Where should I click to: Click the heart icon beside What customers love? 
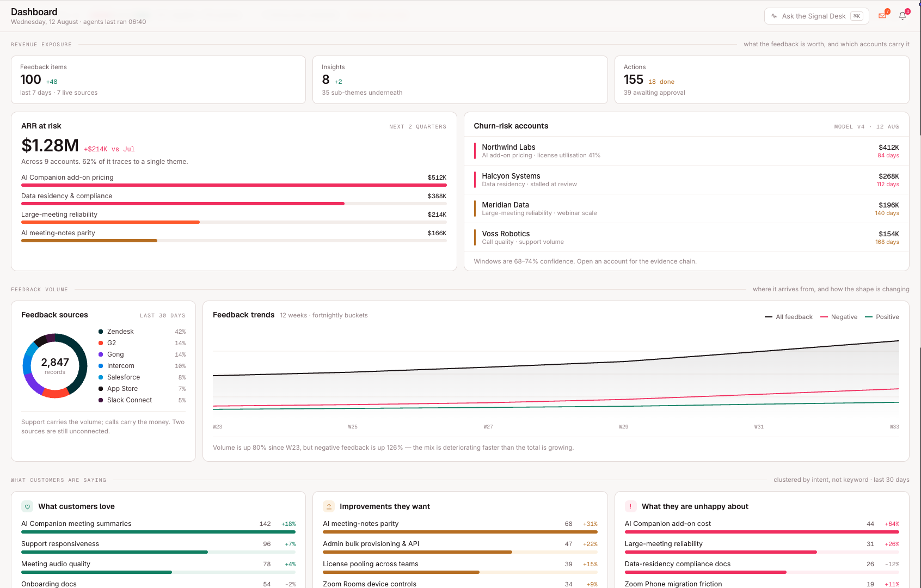[27, 506]
